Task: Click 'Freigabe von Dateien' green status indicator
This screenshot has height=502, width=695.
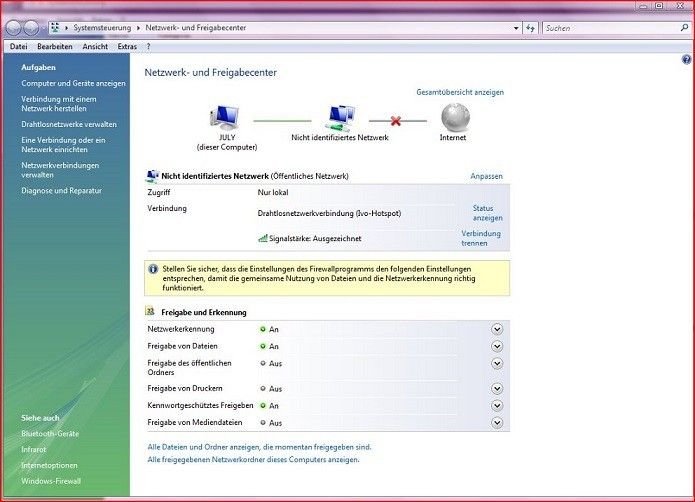Action: click(263, 346)
